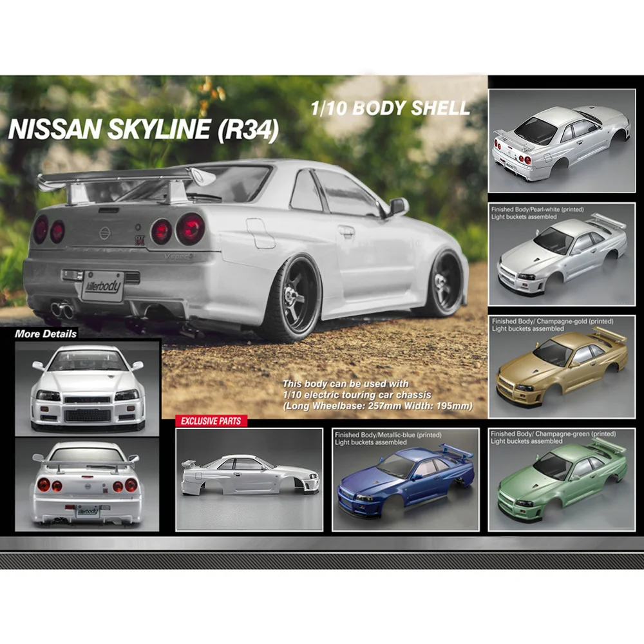Click the 'Finished Body/Metallic-blue (printed)' caption
Viewport: 644px width, 644px height.
(x=388, y=435)
